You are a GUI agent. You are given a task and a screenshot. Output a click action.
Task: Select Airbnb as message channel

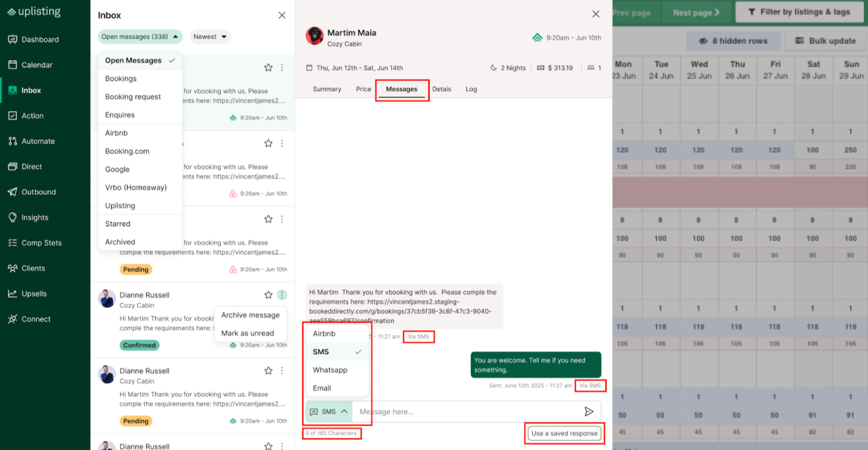[x=336, y=334]
